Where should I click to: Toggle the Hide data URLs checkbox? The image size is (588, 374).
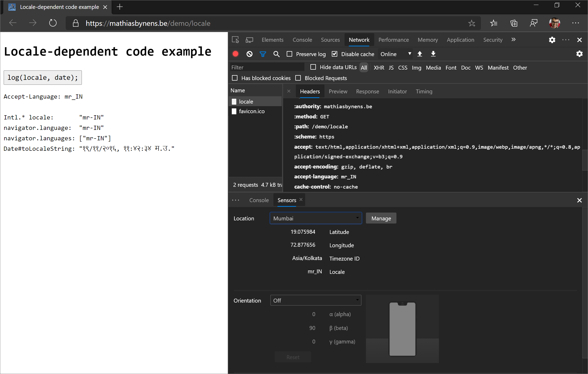313,67
